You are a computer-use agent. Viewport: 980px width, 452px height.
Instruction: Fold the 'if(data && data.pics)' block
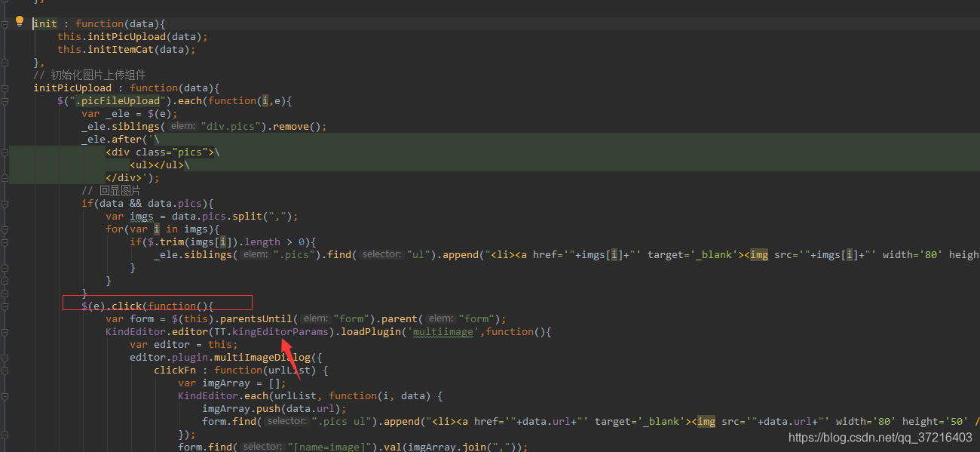[5, 204]
